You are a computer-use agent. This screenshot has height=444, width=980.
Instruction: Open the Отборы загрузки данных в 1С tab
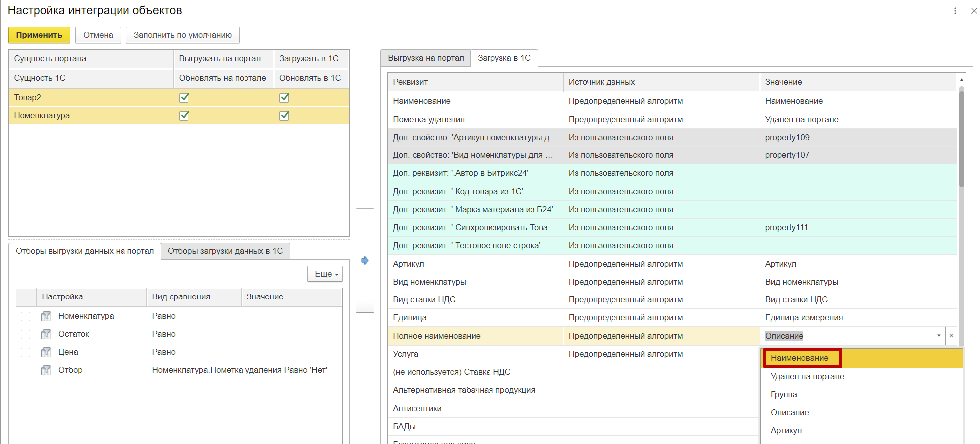225,251
